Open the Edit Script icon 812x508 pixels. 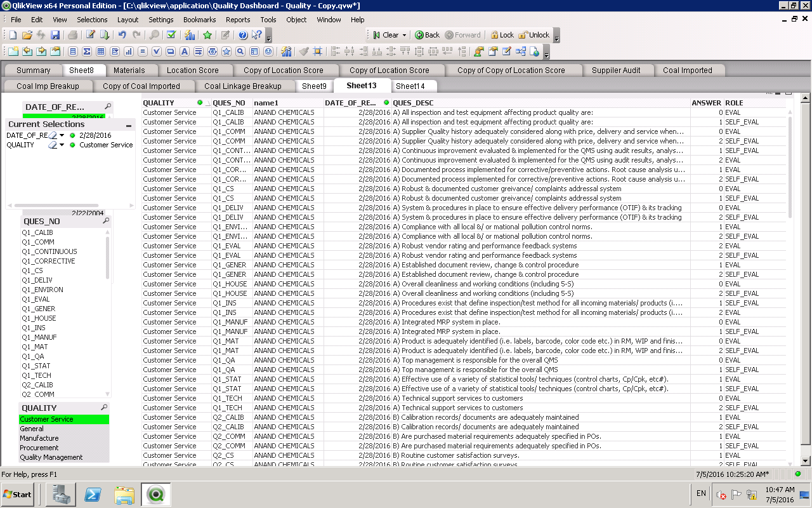pos(91,35)
